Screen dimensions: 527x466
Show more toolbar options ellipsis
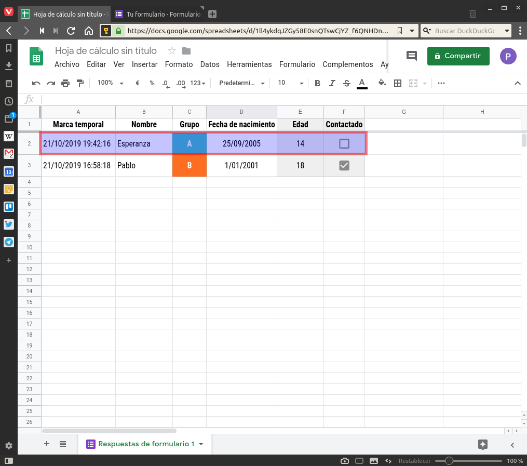point(441,83)
